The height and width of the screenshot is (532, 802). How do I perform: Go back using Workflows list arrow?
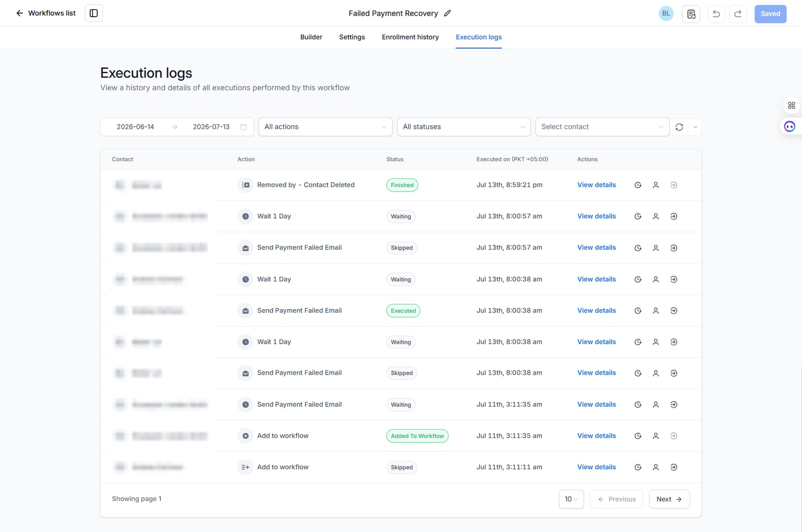pyautogui.click(x=20, y=14)
